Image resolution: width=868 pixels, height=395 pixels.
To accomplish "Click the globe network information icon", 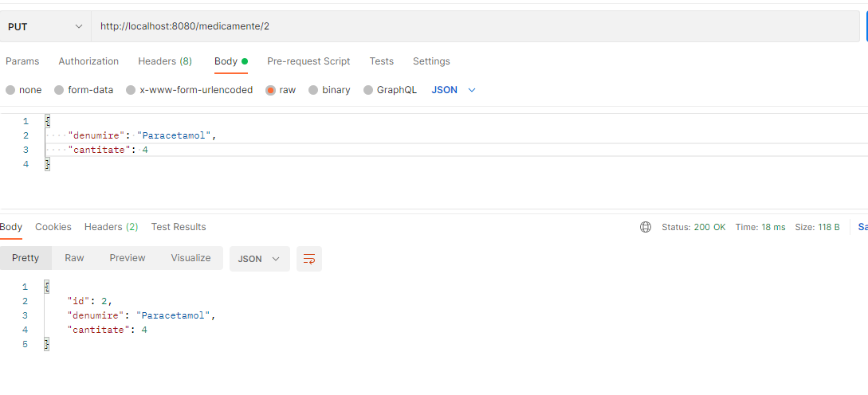I will (x=646, y=228).
